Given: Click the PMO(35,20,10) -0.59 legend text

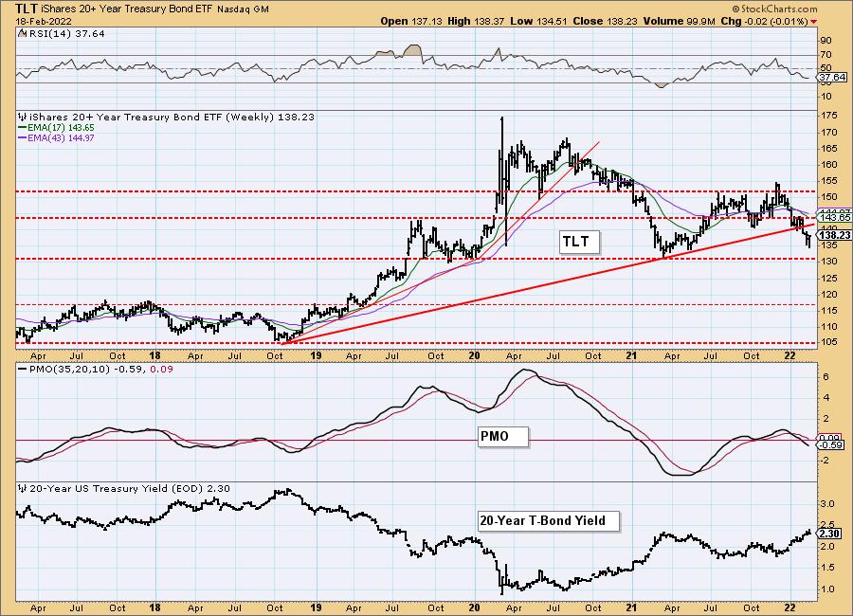Looking at the screenshot, I should click(x=86, y=369).
